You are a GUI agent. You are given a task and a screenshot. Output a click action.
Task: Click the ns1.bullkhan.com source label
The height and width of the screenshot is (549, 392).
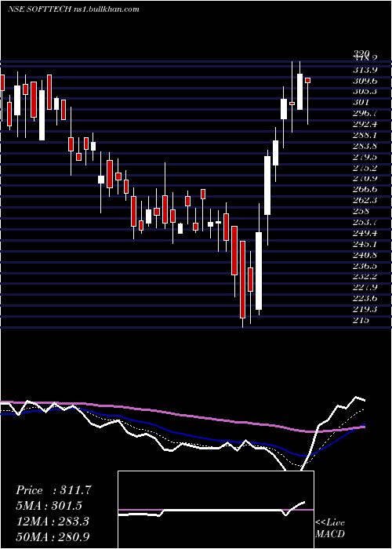107,9
